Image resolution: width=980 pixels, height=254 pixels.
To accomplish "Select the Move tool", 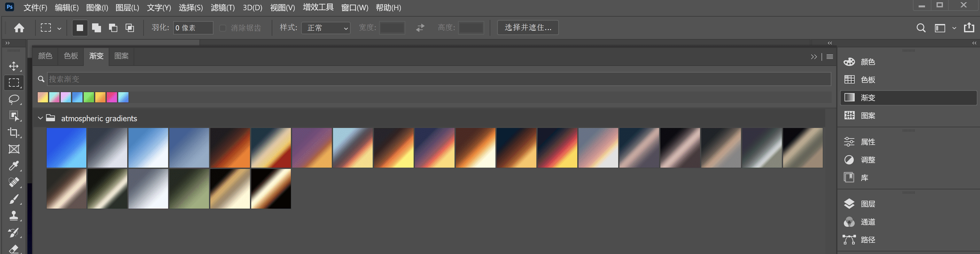I will 14,66.
